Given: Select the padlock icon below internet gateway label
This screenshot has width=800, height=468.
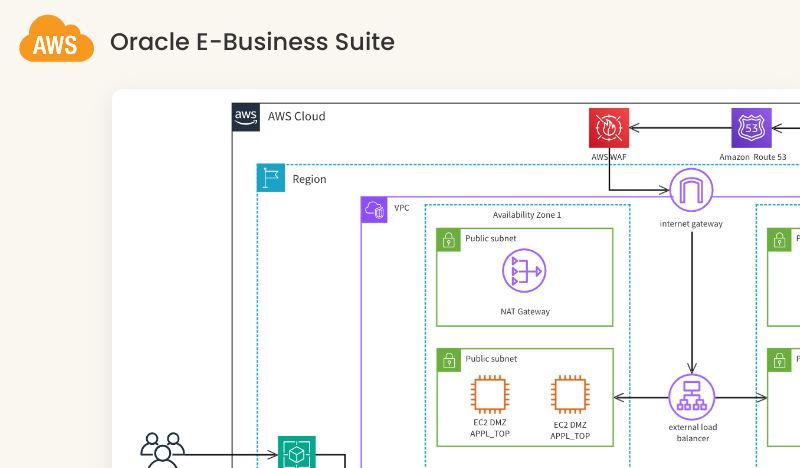Looking at the screenshot, I should click(x=779, y=240).
